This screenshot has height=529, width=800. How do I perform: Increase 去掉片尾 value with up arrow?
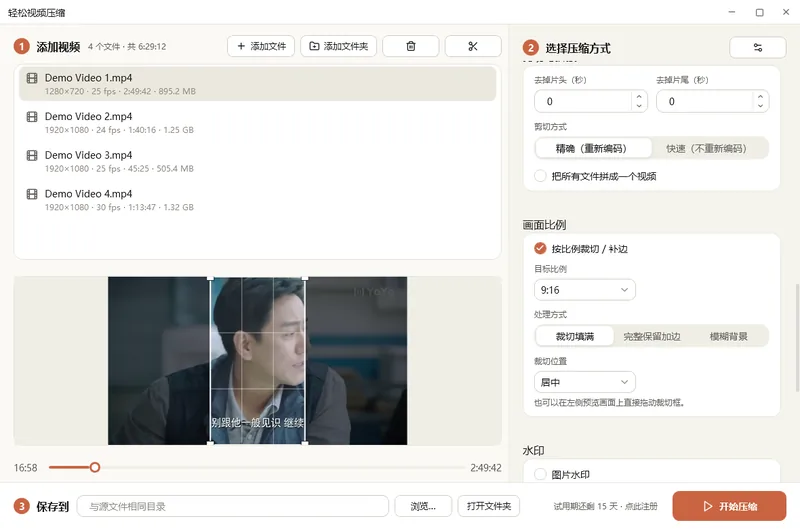(761, 96)
